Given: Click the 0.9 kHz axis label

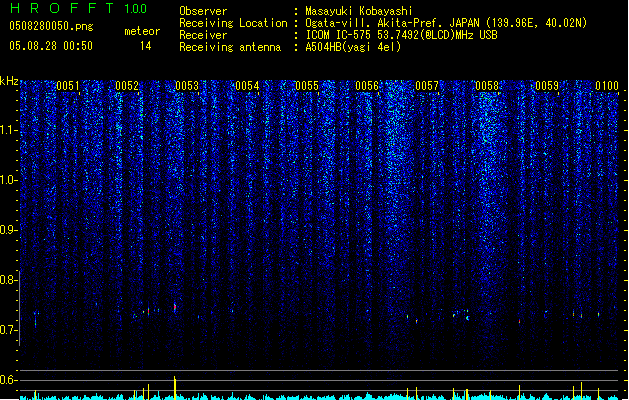Looking at the screenshot, I should point(8,230).
